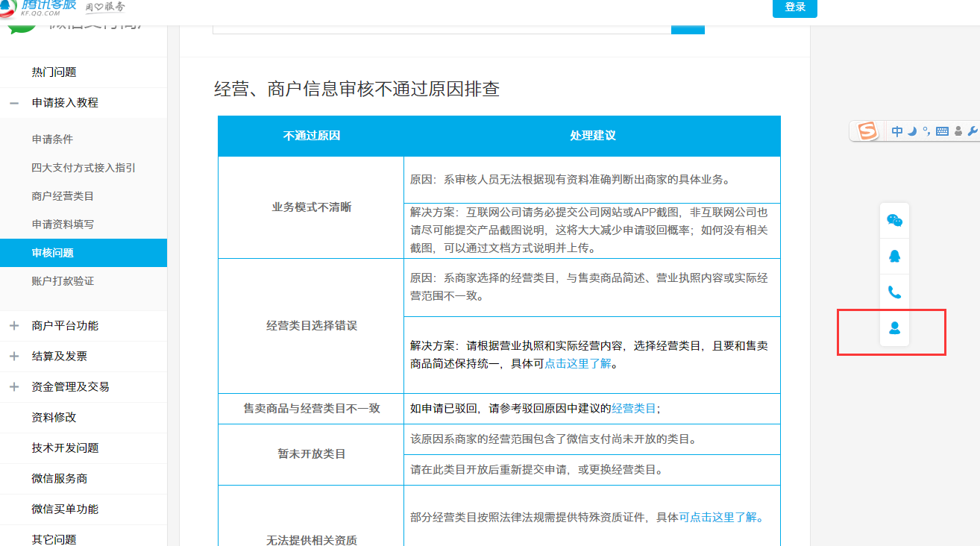Click the page heading 经营、商户信息审核不通过原因排查
Viewport: 980px width, 546px height.
coord(356,90)
